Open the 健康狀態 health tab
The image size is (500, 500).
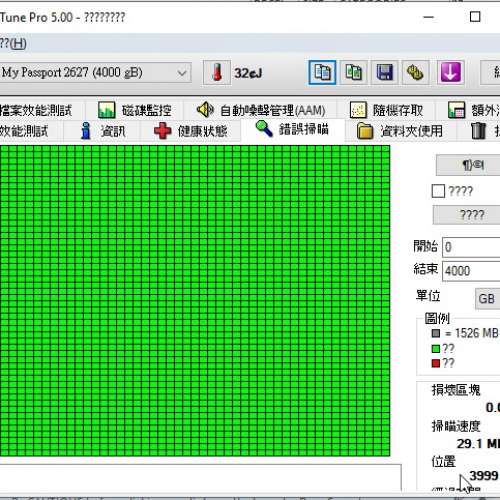point(191,131)
